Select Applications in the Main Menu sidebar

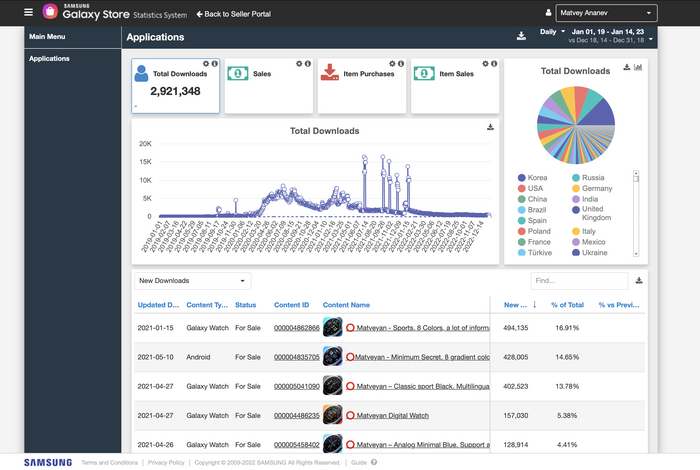point(49,58)
